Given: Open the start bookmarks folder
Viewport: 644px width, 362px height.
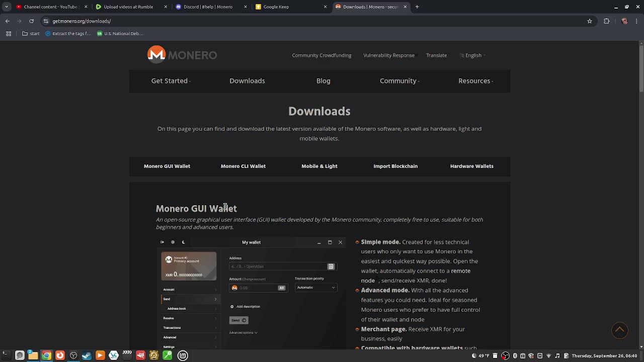Looking at the screenshot, I should [x=31, y=34].
